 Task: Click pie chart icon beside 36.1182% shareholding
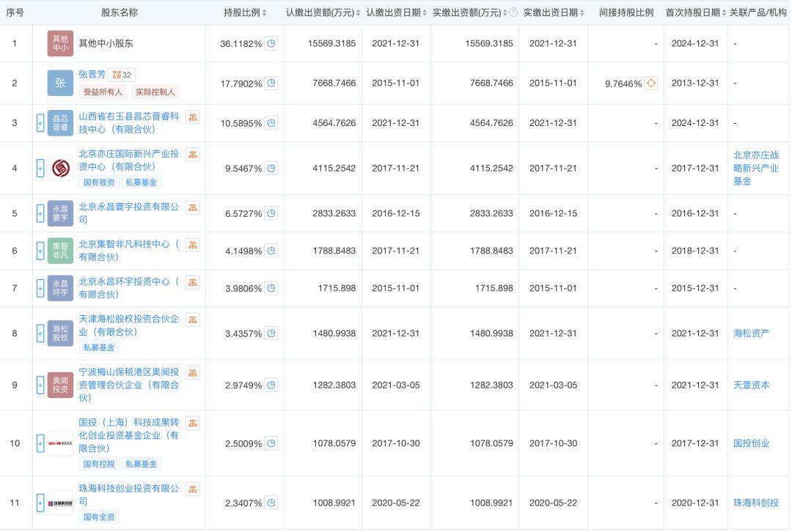pos(271,44)
